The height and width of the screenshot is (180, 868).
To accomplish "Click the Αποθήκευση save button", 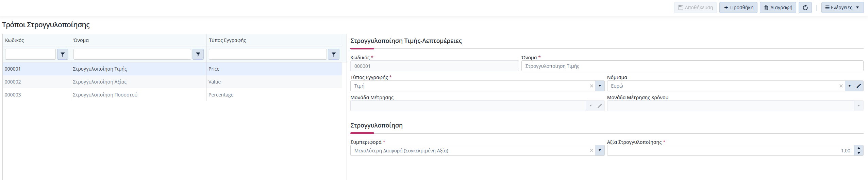I will pos(696,7).
